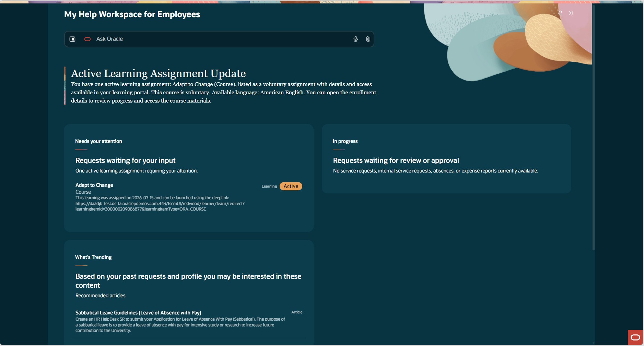Open the notifications bell icon
The image size is (644, 346).
click(560, 13)
